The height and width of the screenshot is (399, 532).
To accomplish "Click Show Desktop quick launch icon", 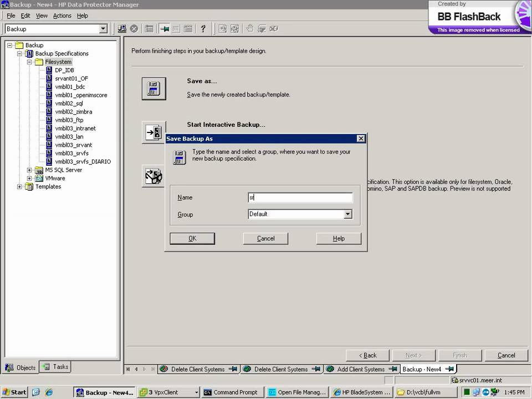I will coord(36,392).
